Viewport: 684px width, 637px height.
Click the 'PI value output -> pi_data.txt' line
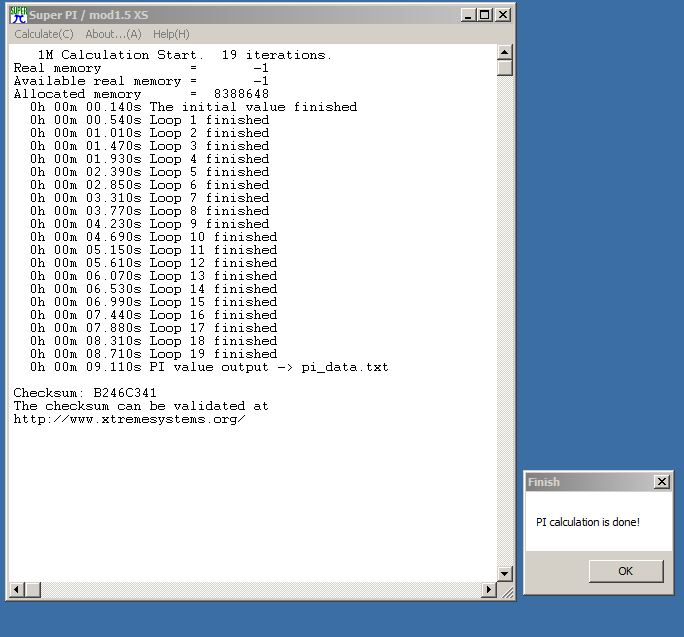tap(209, 367)
